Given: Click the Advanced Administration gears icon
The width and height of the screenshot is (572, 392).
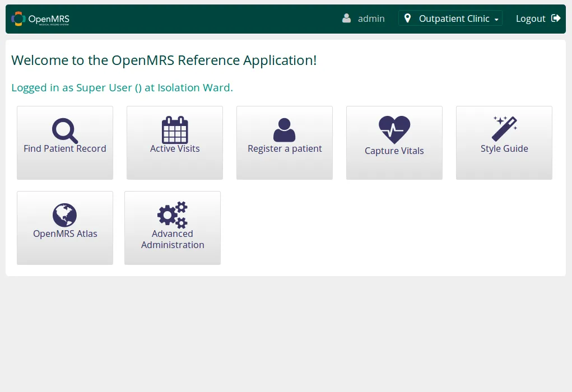Looking at the screenshot, I should tap(173, 215).
